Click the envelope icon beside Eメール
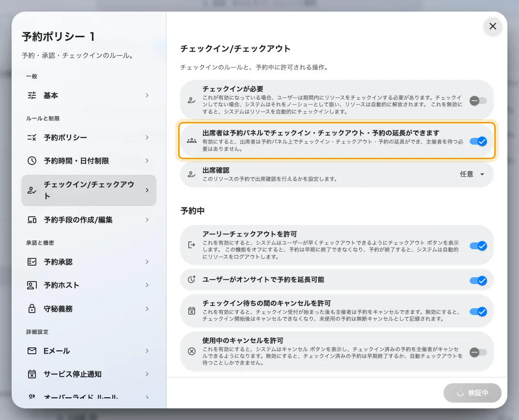 pyautogui.click(x=32, y=351)
